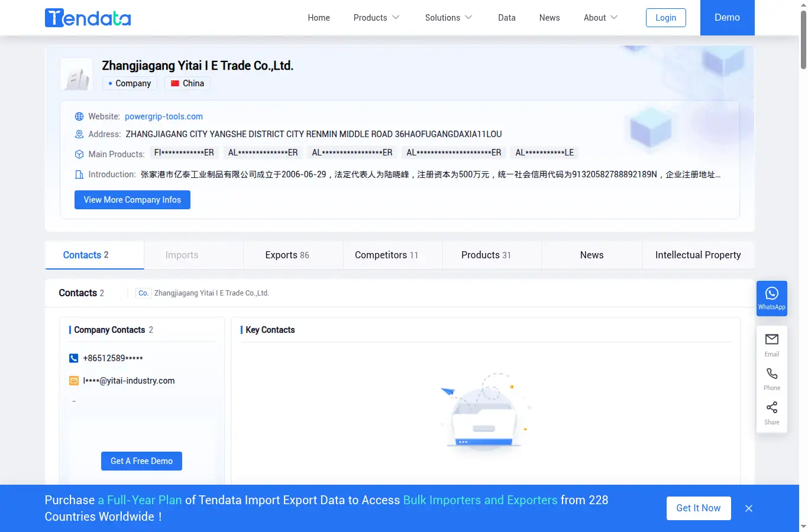Click the Key Contacts heading
Screen dimensions: 808x532
point(270,330)
